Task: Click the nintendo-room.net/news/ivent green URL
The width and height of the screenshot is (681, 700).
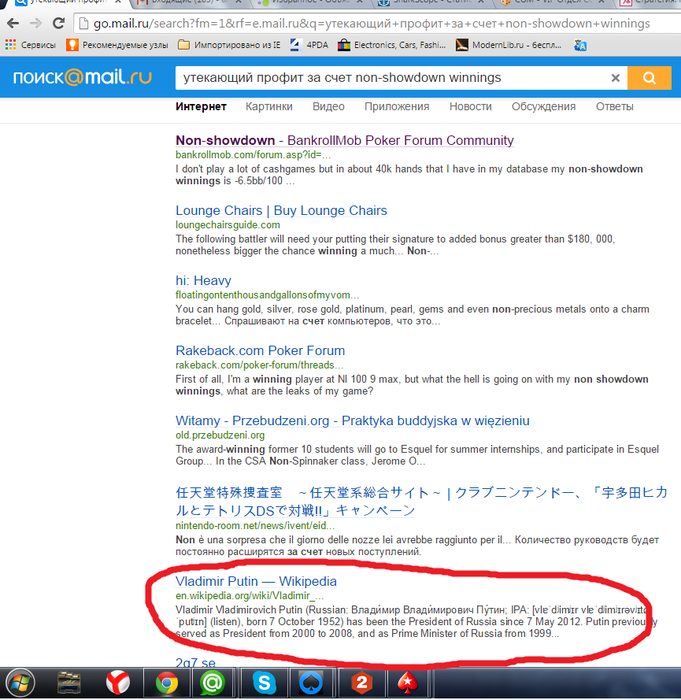Action: (255, 526)
